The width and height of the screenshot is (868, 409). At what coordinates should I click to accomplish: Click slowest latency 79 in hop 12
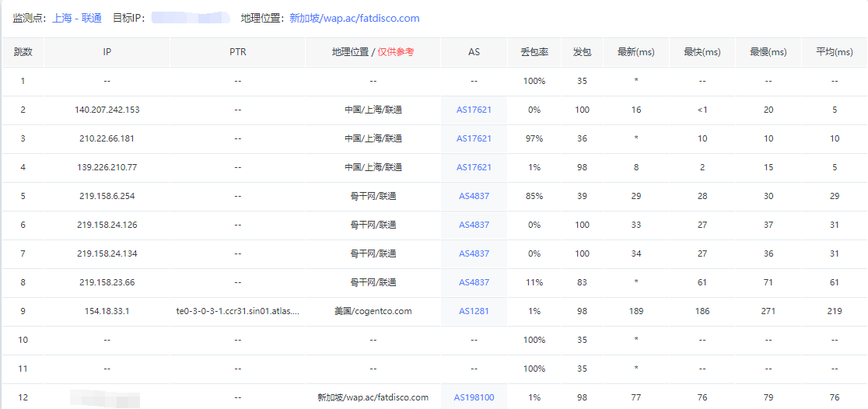pyautogui.click(x=768, y=397)
